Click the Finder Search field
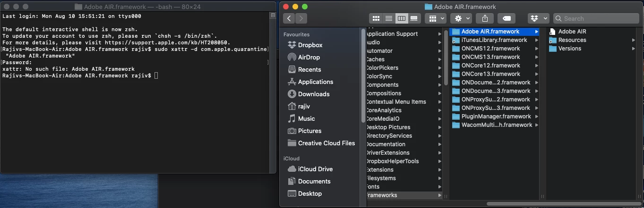This screenshot has height=208, width=644. (596, 18)
